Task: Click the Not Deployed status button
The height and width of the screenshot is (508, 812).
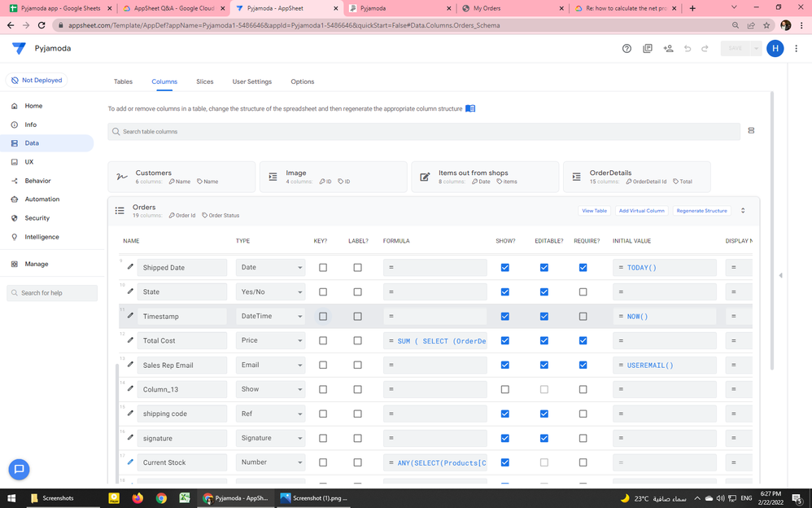Action: pos(37,81)
